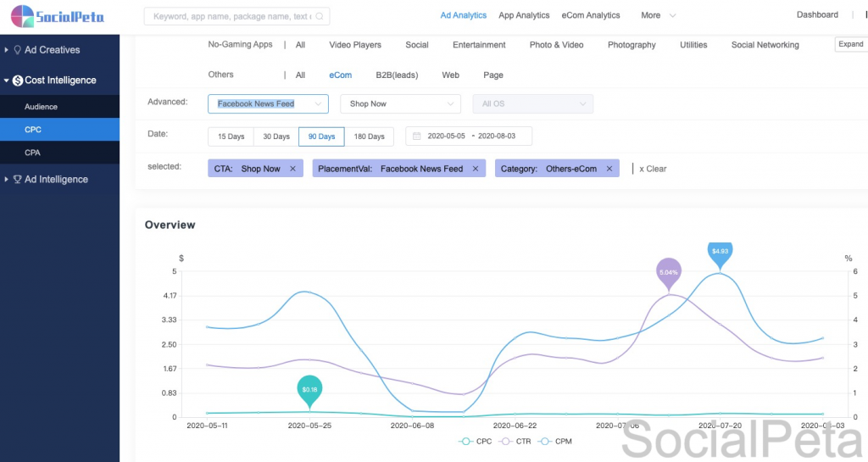The height and width of the screenshot is (462, 868).
Task: Open the Audience sidebar item
Action: click(x=60, y=106)
